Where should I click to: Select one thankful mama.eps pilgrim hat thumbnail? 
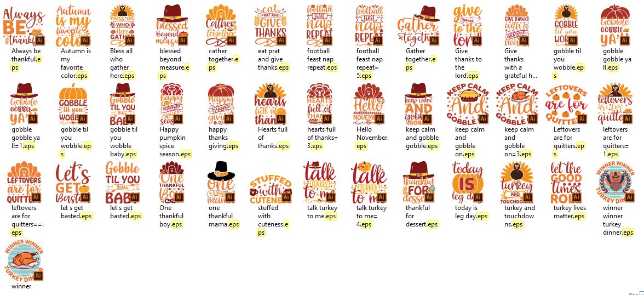tap(221, 182)
